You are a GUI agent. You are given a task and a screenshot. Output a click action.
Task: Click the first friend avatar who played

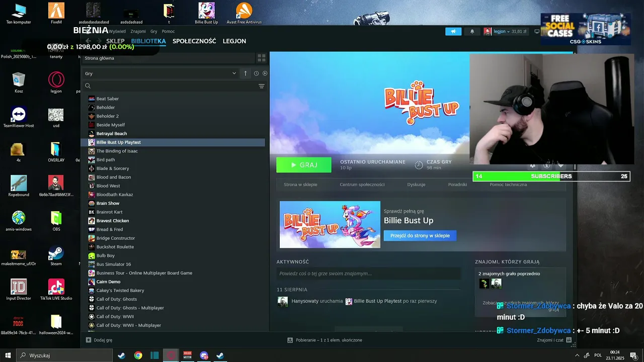pyautogui.click(x=484, y=284)
